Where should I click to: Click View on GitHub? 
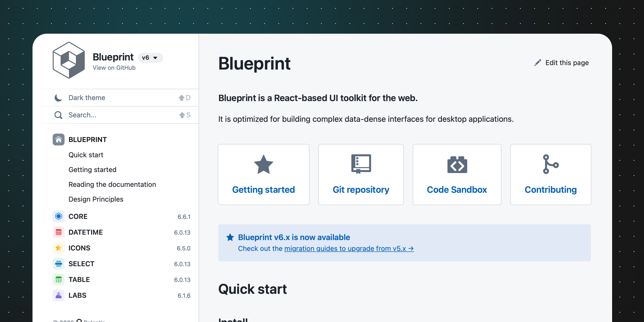pos(114,68)
